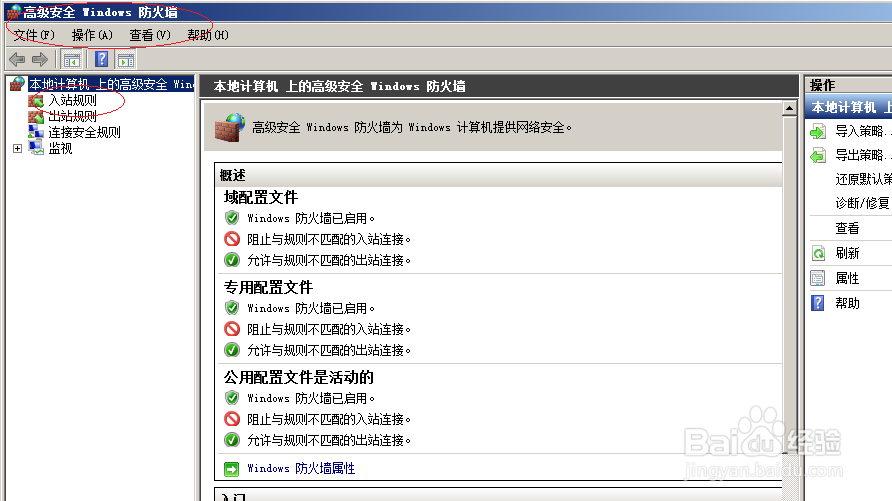This screenshot has width=892, height=501.
Task: Click the red block icon under 专用配置文件
Action: tap(232, 329)
